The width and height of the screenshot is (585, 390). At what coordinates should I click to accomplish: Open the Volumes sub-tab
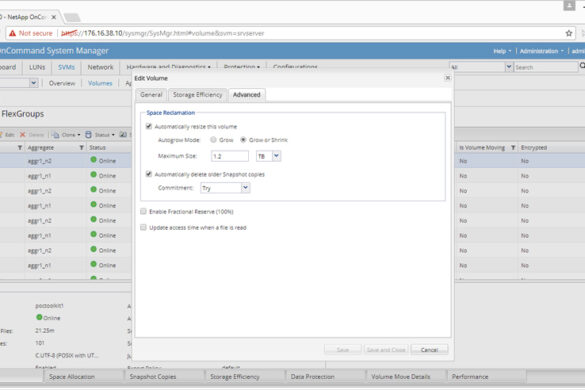point(100,83)
